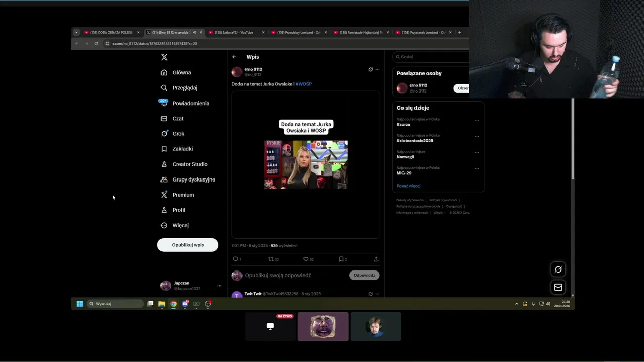Open the site info icon in address bar
Viewport: 644px width, 362px height.
tap(107, 44)
